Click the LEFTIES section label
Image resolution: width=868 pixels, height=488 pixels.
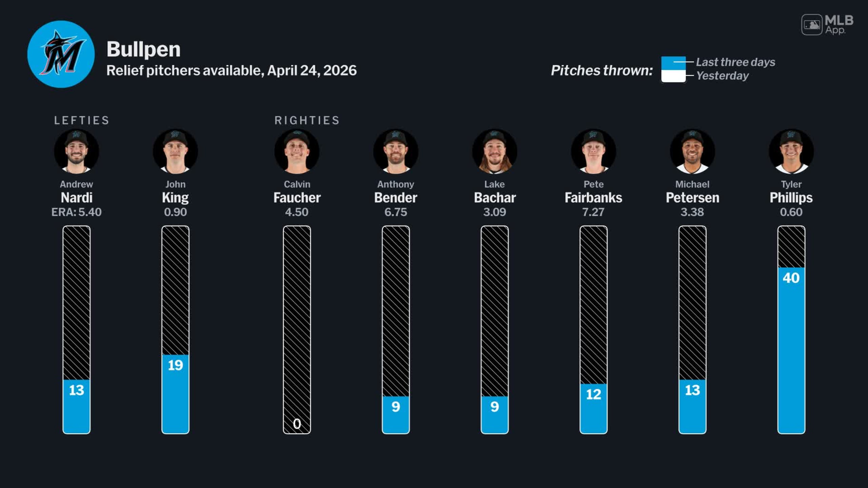click(x=82, y=120)
